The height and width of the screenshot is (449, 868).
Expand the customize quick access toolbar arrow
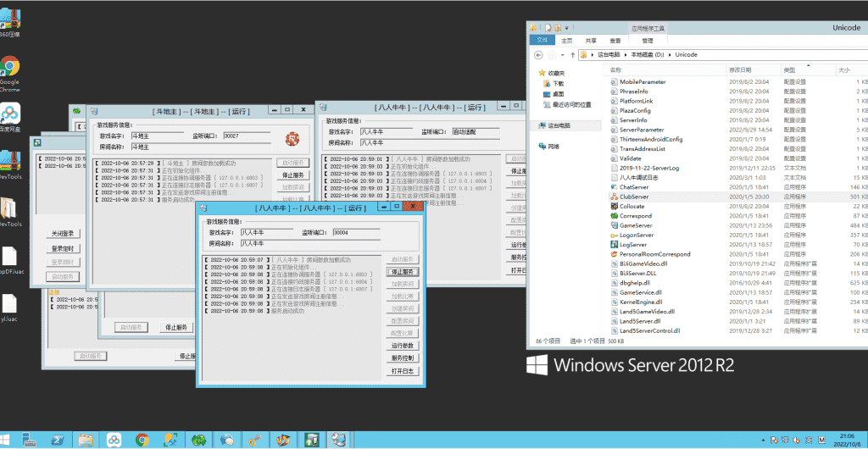coord(567,28)
